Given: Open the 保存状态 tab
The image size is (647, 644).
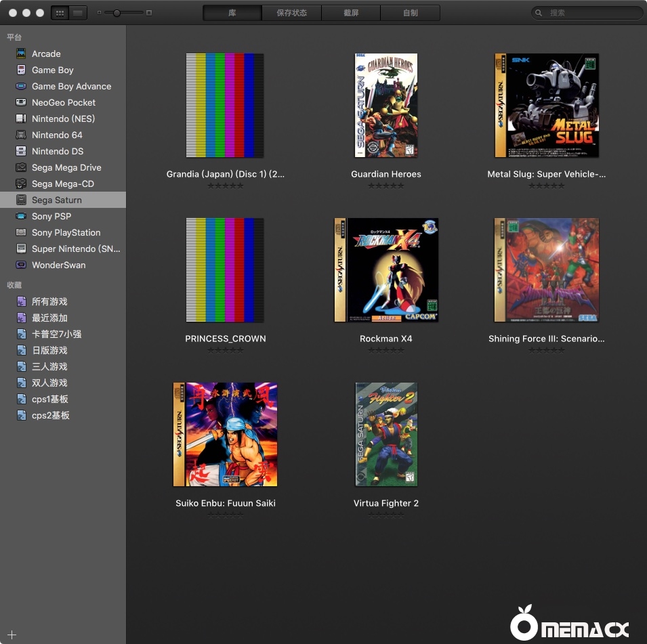Looking at the screenshot, I should (x=292, y=13).
